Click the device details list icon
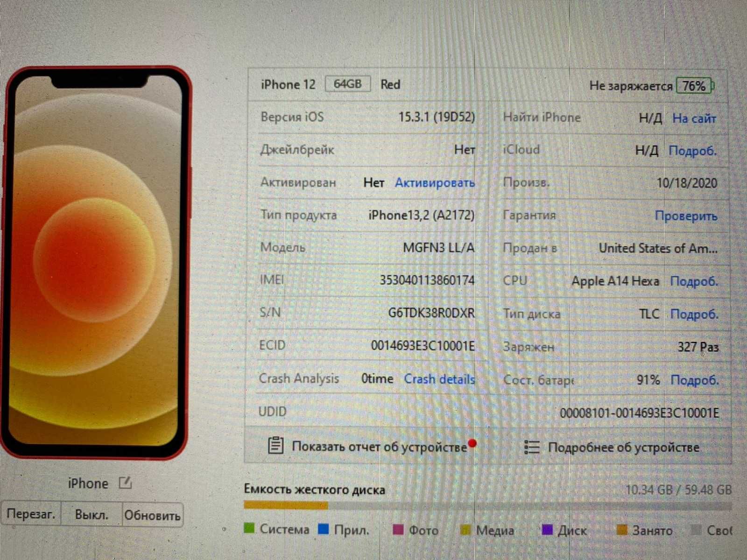This screenshot has height=560, width=747. pyautogui.click(x=532, y=447)
